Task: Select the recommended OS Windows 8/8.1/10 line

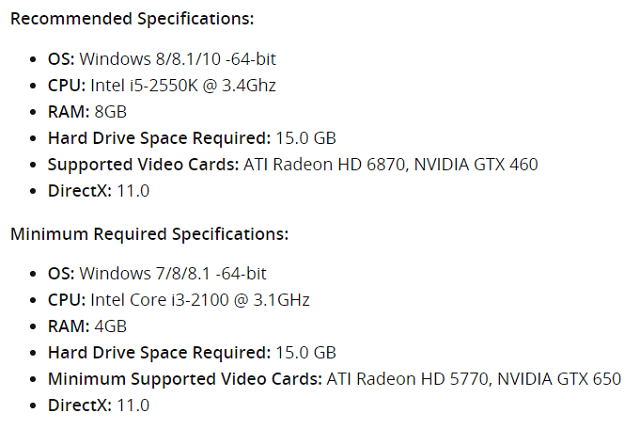Action: pyautogui.click(x=162, y=59)
